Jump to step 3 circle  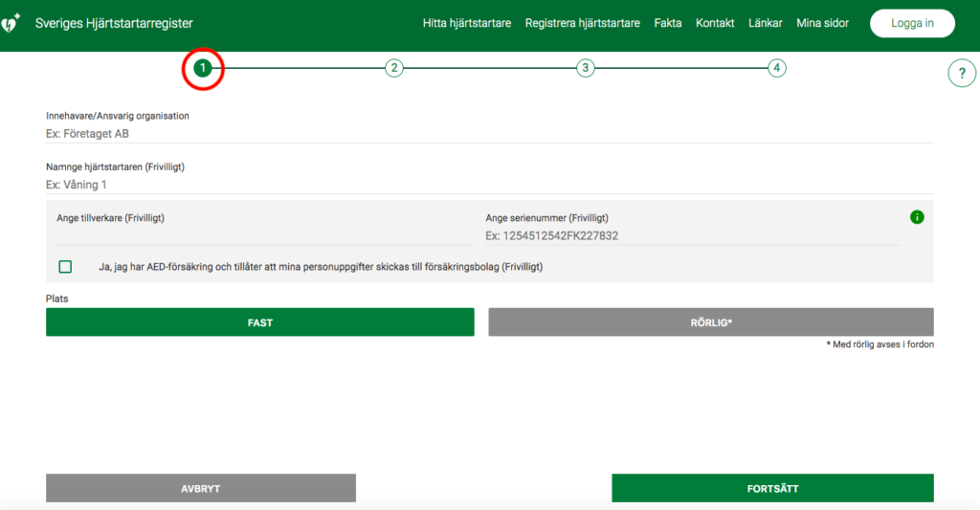pos(586,68)
